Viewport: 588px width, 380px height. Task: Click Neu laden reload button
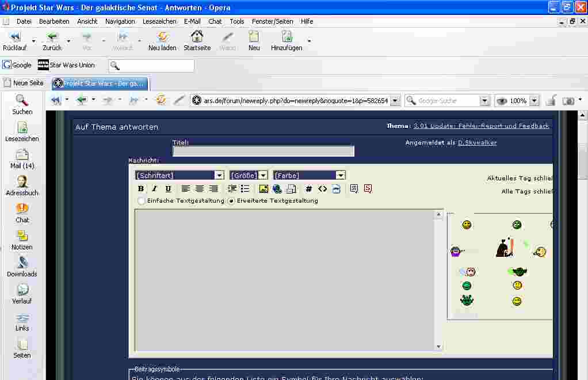point(162,41)
